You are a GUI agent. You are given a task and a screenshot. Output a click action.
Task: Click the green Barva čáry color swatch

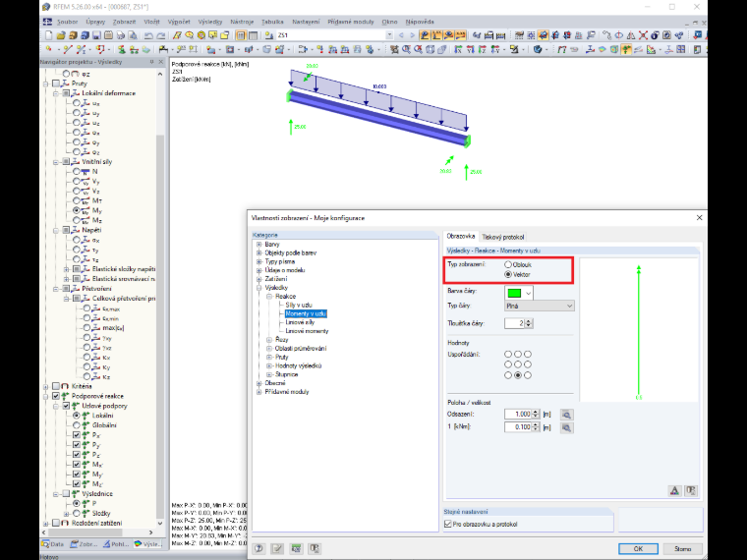[x=514, y=293]
